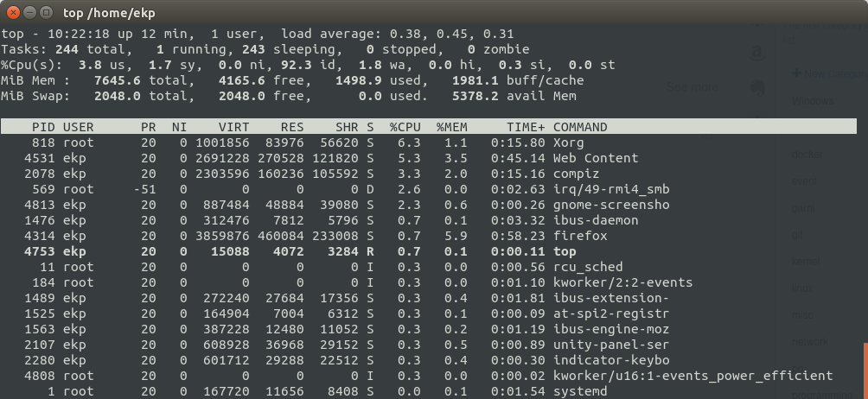The height and width of the screenshot is (399, 868).
Task: Select the %MEM column header
Action: (x=451, y=127)
